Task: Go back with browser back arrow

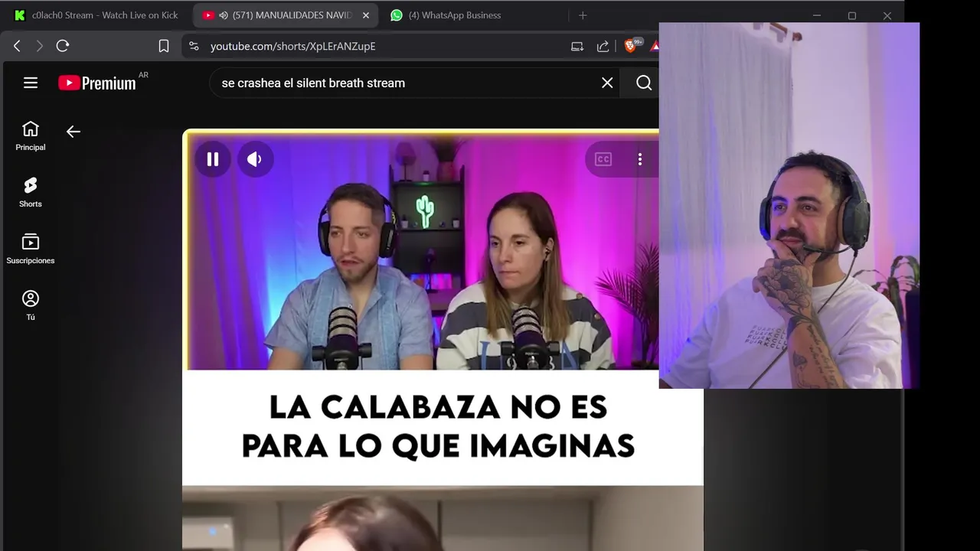Action: tap(17, 46)
